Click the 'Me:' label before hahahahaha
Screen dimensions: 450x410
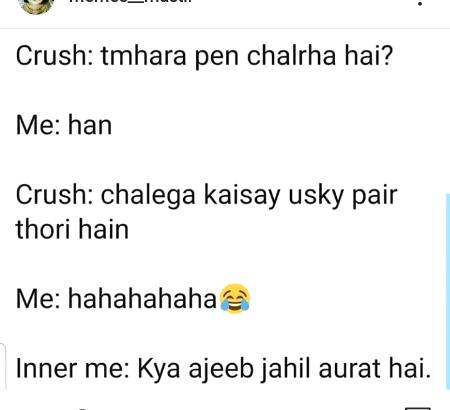[38, 299]
